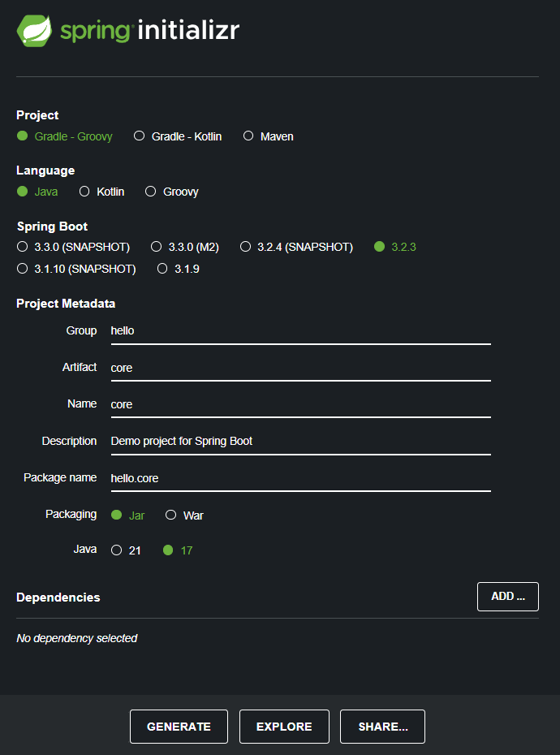Focus the Artifact text field
This screenshot has height=755, width=560.
300,368
